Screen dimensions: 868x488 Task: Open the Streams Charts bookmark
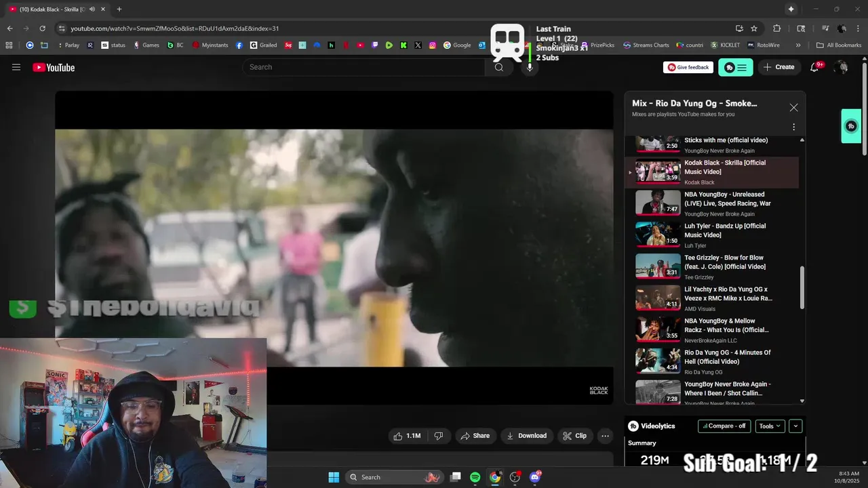point(646,45)
